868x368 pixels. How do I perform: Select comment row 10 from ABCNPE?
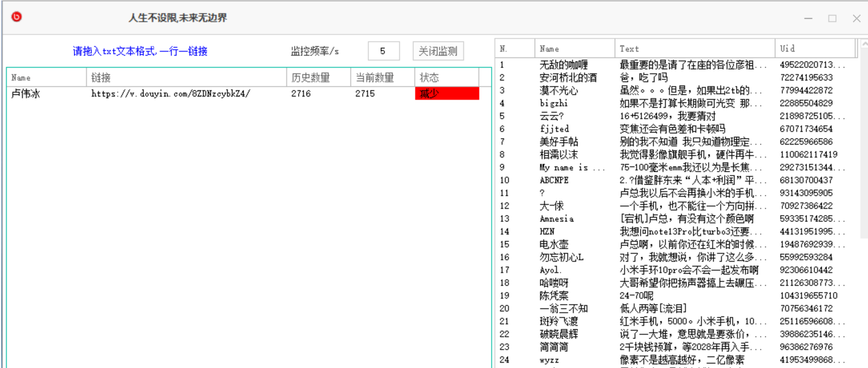coord(554,180)
